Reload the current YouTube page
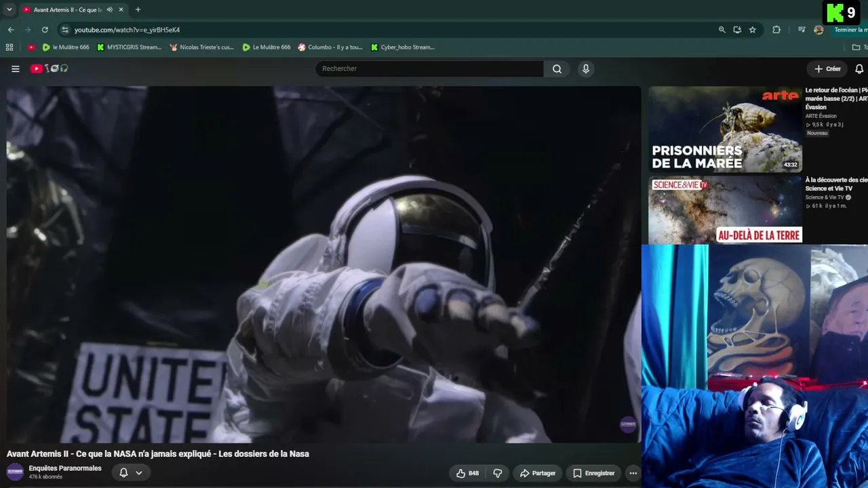The image size is (868, 488). (x=45, y=30)
